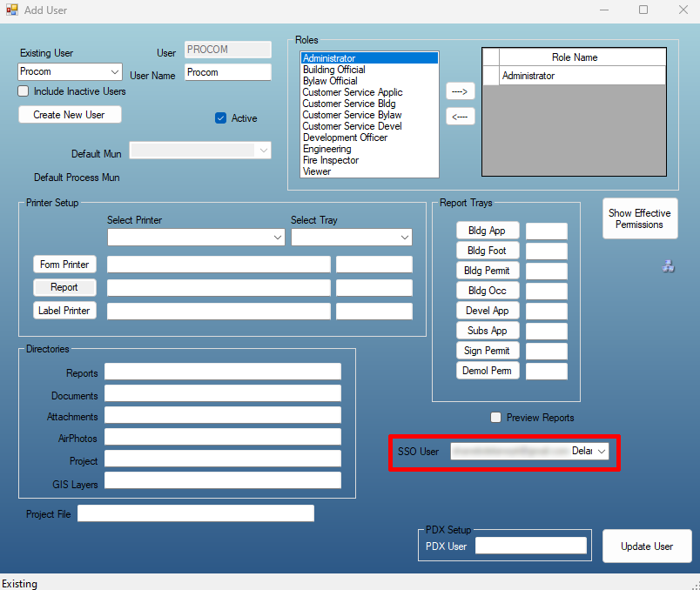
Task: Click Show Effective Permissions
Action: pyautogui.click(x=640, y=218)
